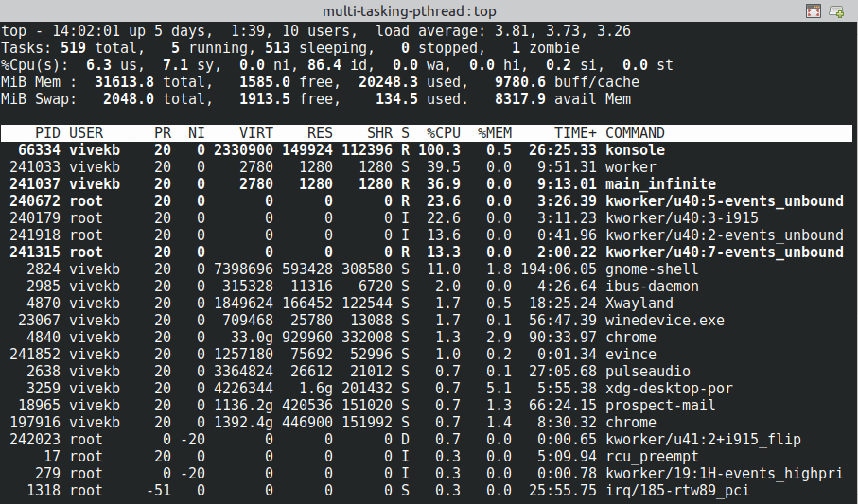
Task: Click the new terminal icon with green plus
Action: [836, 11]
